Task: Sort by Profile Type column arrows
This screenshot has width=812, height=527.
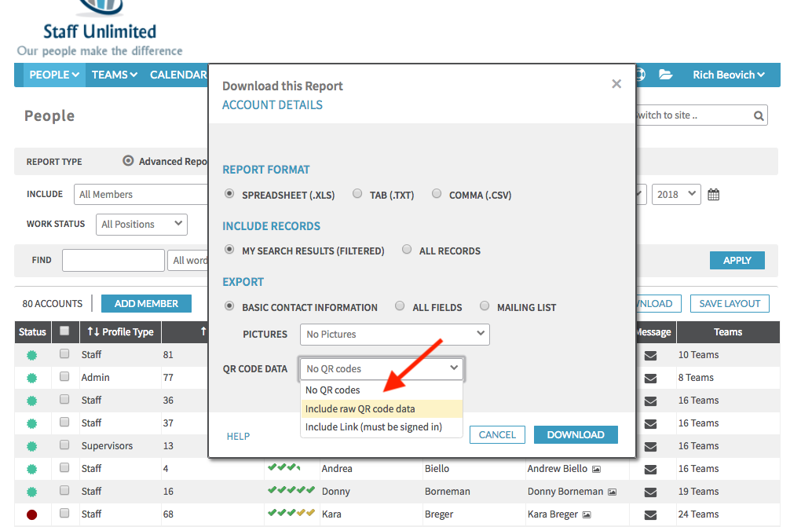Action: 93,331
